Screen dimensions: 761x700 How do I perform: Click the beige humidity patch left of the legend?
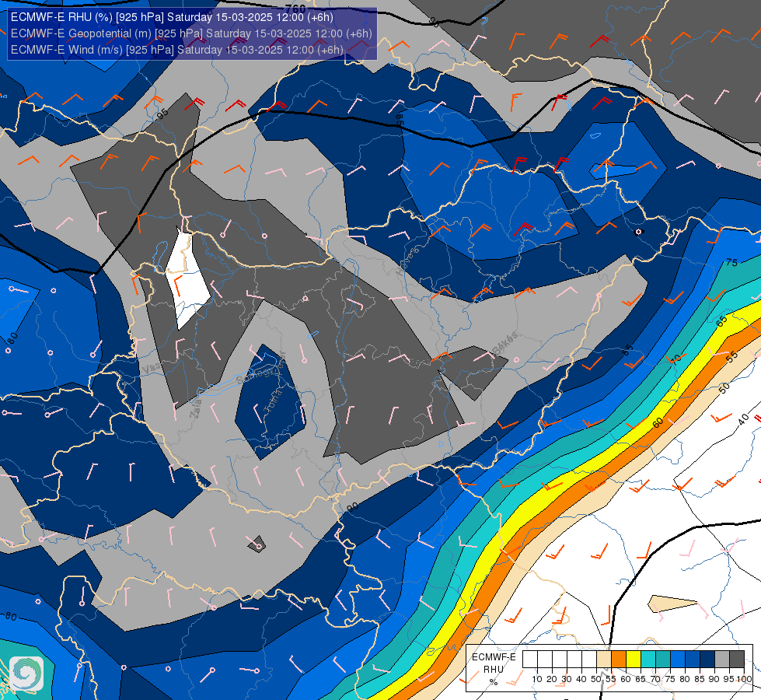point(672,604)
